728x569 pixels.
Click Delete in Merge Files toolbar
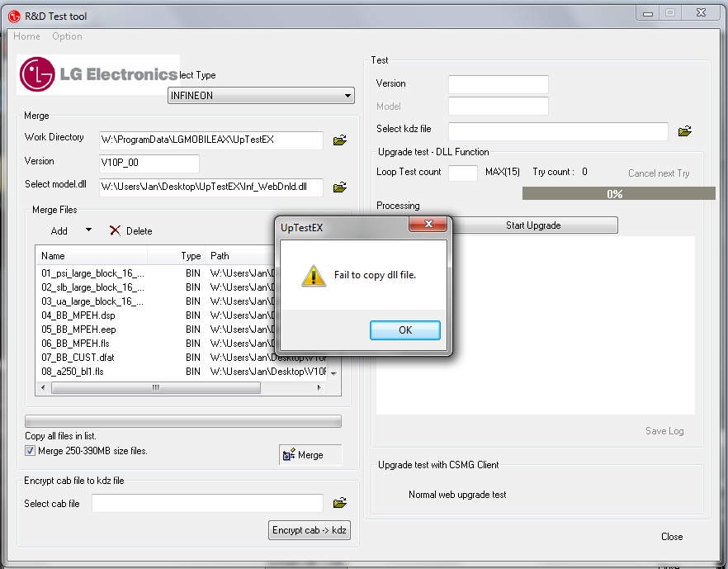(x=139, y=231)
